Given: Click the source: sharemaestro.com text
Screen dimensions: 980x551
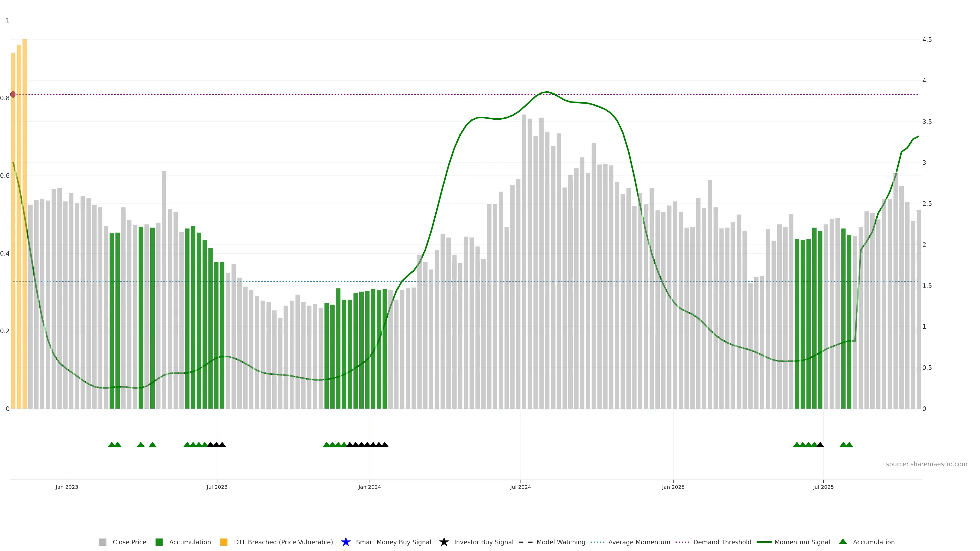Looking at the screenshot, I should pyautogui.click(x=926, y=464).
